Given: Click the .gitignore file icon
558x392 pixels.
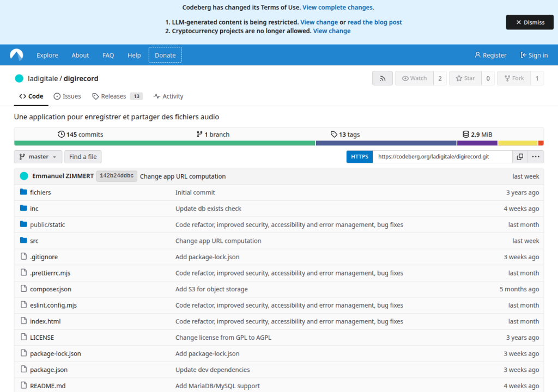Looking at the screenshot, I should pyautogui.click(x=23, y=256).
